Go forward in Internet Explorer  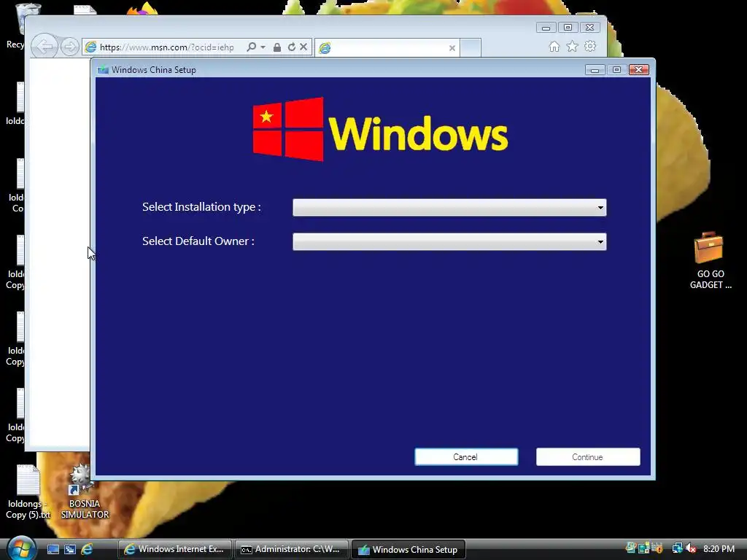(x=70, y=47)
